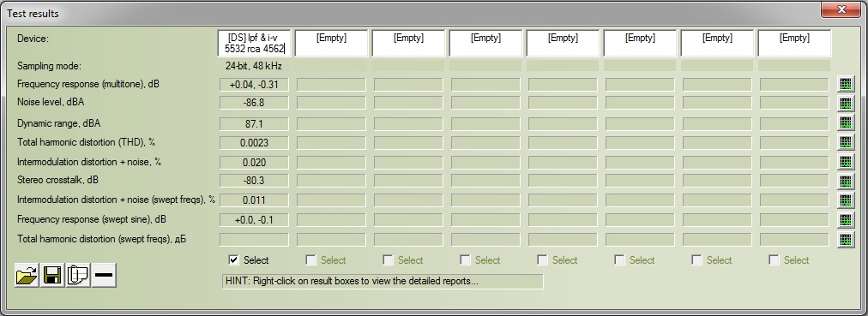This screenshot has height=316, width=868.
Task: Remove selected results with minus icon
Action: (104, 275)
